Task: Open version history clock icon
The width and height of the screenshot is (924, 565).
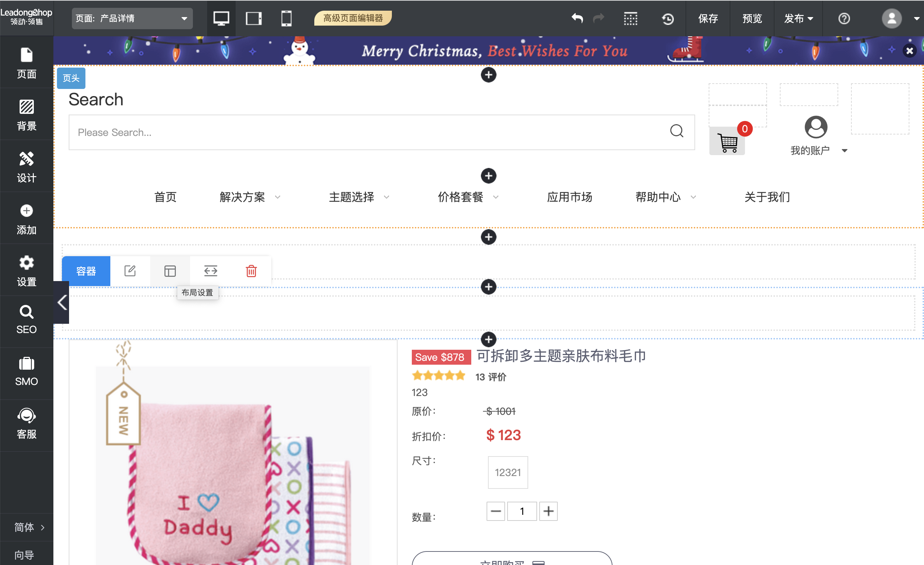Action: [x=667, y=19]
